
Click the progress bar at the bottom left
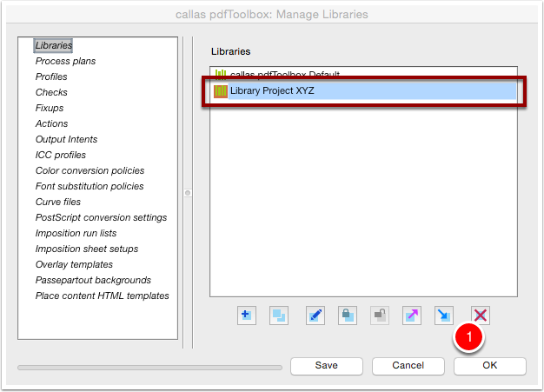pos(149,368)
